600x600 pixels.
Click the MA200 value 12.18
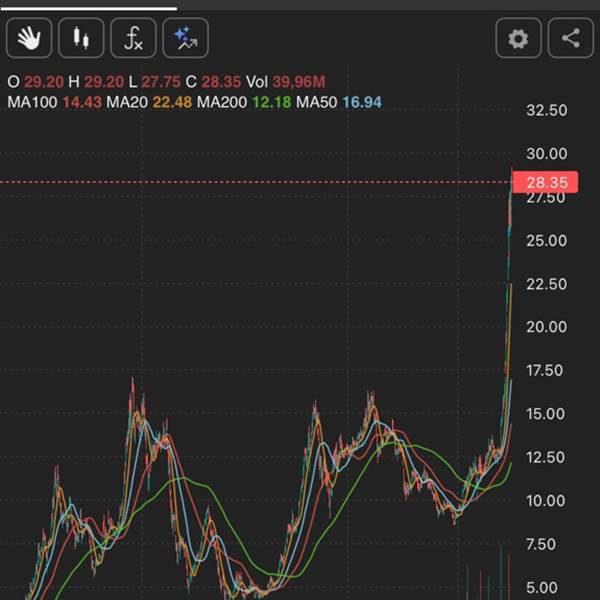pyautogui.click(x=272, y=102)
